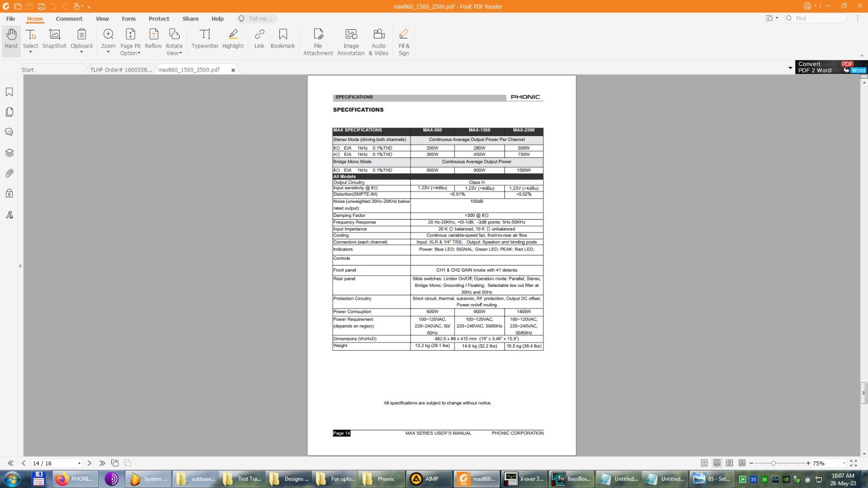
Task: Switch to the Comment ribbon tab
Action: (x=69, y=18)
